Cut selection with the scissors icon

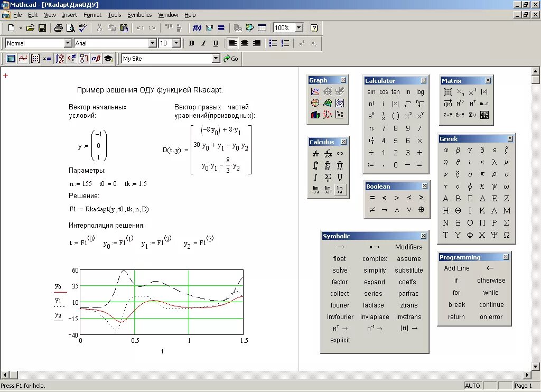[x=100, y=28]
